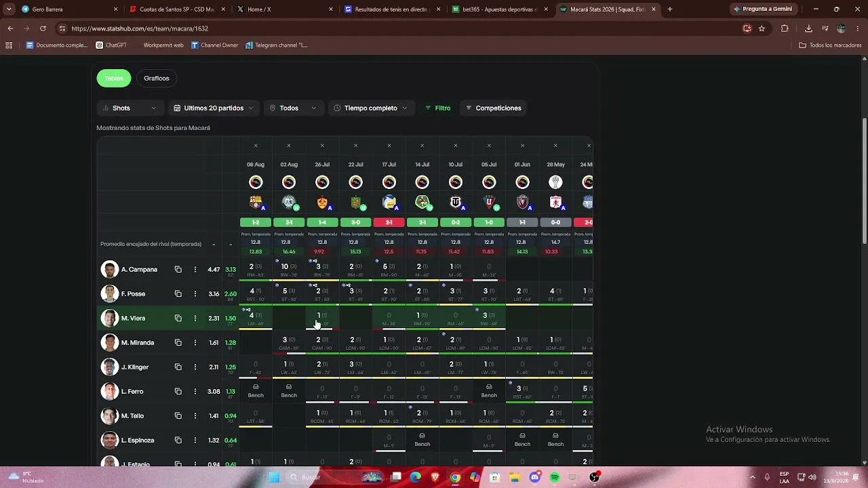Open the Competiciones filter
Screen dimensions: 868x488
click(x=493, y=108)
